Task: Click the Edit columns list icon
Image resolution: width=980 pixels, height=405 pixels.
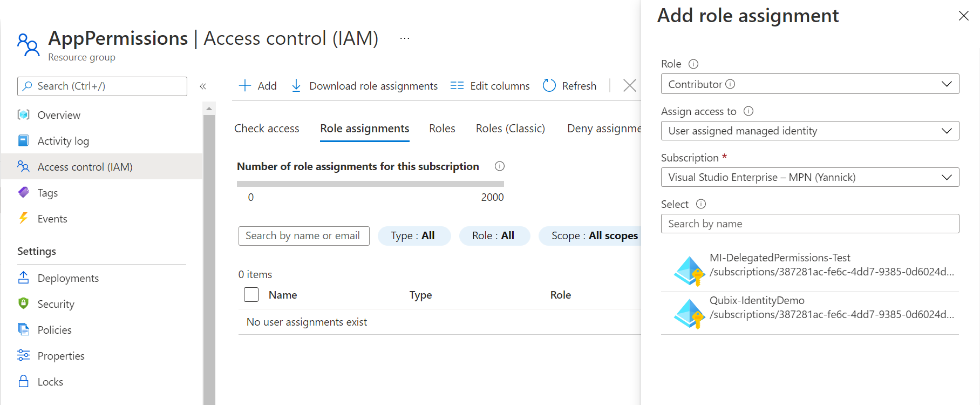Action: click(457, 85)
